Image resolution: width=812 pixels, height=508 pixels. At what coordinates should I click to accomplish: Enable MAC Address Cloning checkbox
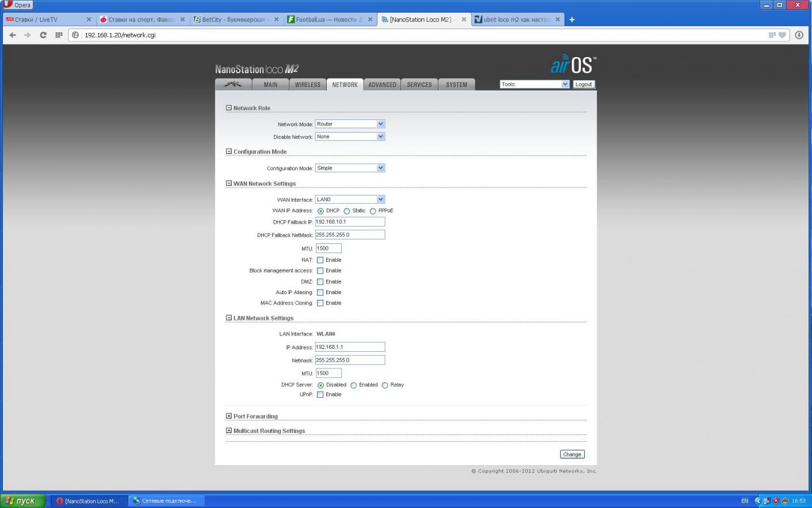[320, 303]
